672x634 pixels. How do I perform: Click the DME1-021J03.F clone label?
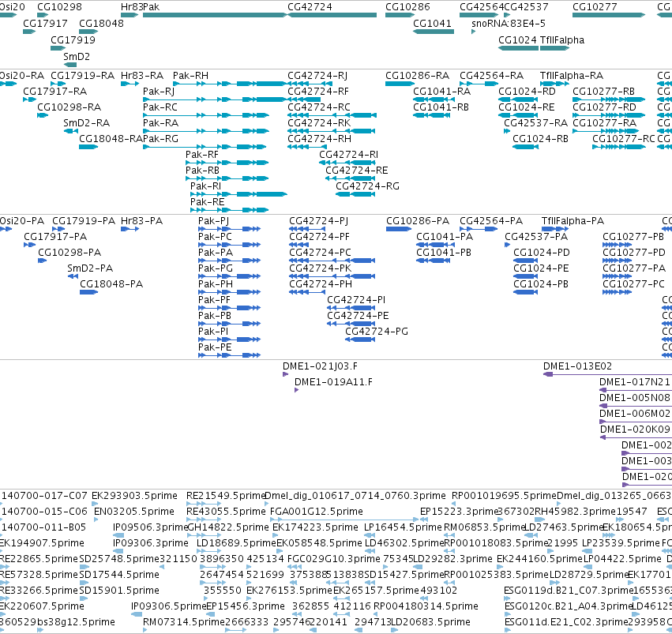(320, 366)
